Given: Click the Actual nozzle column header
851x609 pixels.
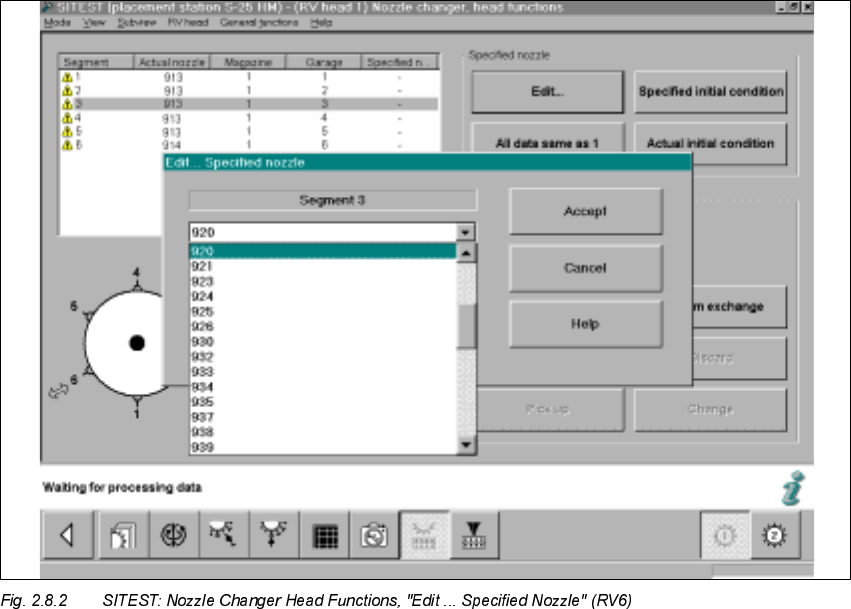Looking at the screenshot, I should [172, 62].
